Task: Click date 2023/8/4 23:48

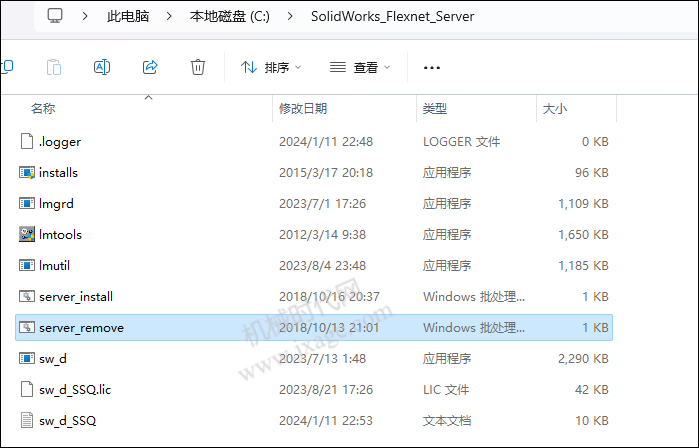Action: (x=322, y=266)
